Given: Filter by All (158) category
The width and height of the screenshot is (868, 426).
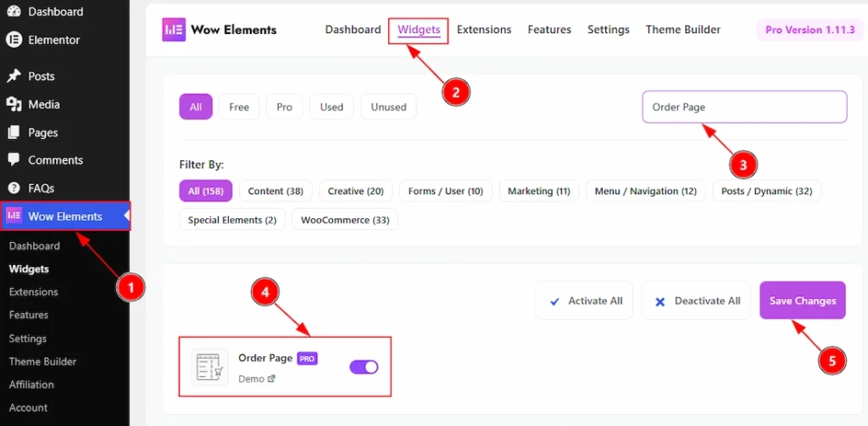Looking at the screenshot, I should pyautogui.click(x=205, y=191).
